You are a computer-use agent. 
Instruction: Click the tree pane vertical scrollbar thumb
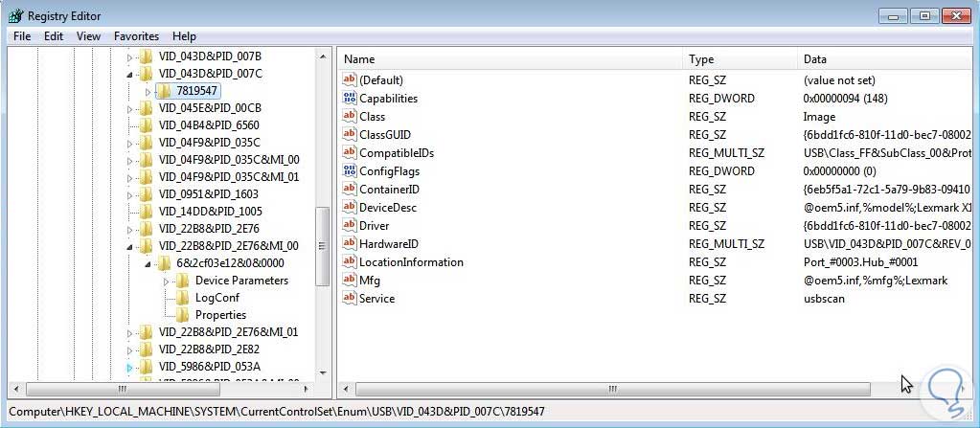[323, 247]
